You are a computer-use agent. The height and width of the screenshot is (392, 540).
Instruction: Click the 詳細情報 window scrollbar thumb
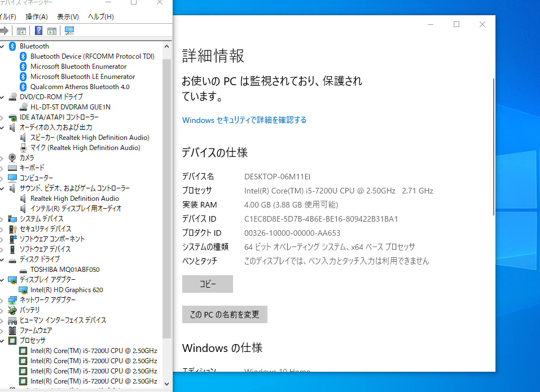pyautogui.click(x=494, y=147)
